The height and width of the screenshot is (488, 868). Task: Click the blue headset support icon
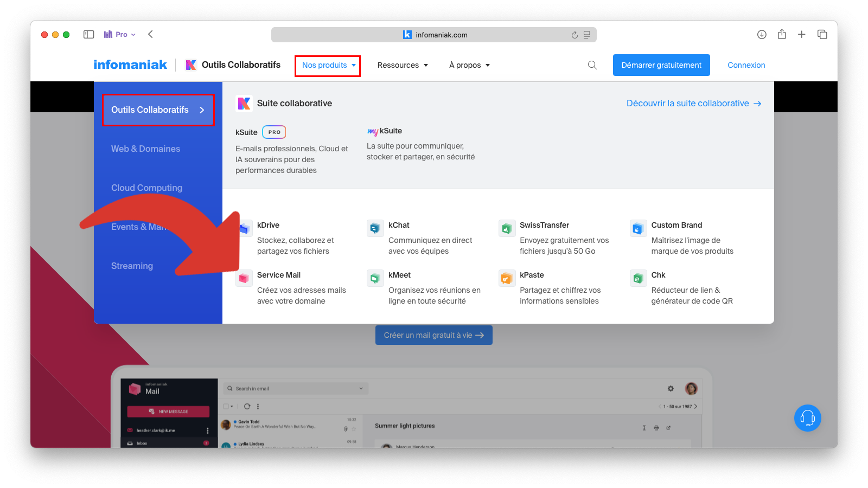pos(807,418)
